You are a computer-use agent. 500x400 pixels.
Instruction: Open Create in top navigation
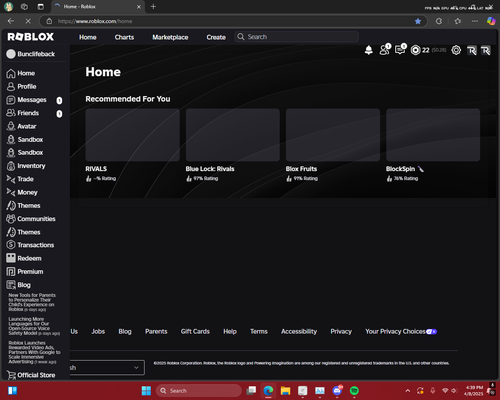[x=216, y=37]
